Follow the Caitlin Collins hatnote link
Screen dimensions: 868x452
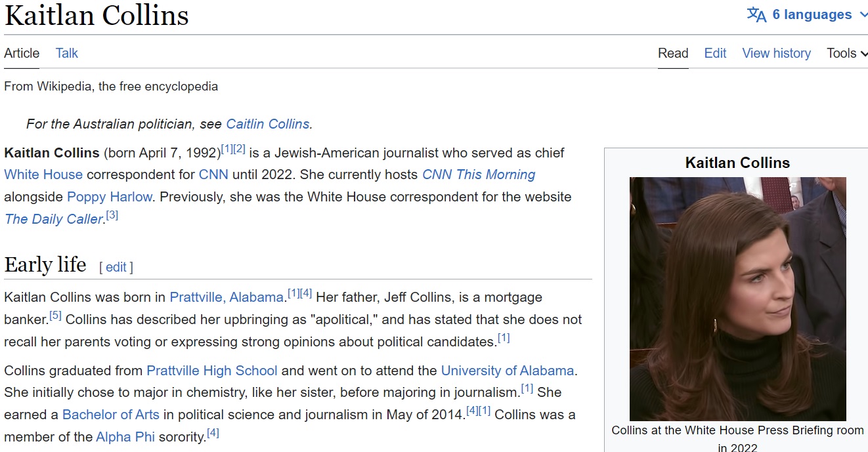point(267,124)
